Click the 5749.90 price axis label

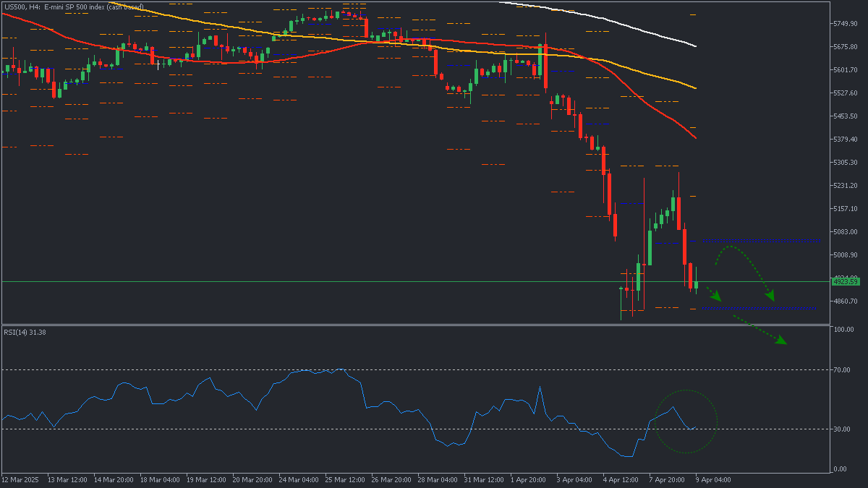[845, 24]
